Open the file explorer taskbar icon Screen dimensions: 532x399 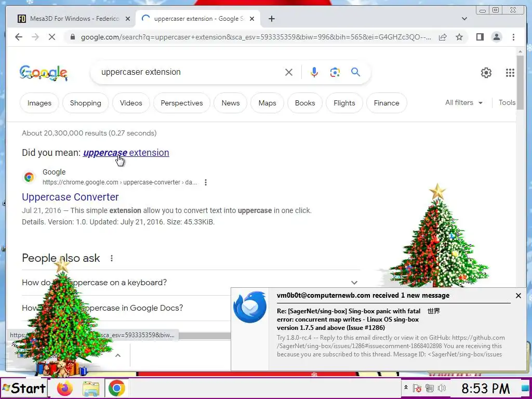click(90, 388)
